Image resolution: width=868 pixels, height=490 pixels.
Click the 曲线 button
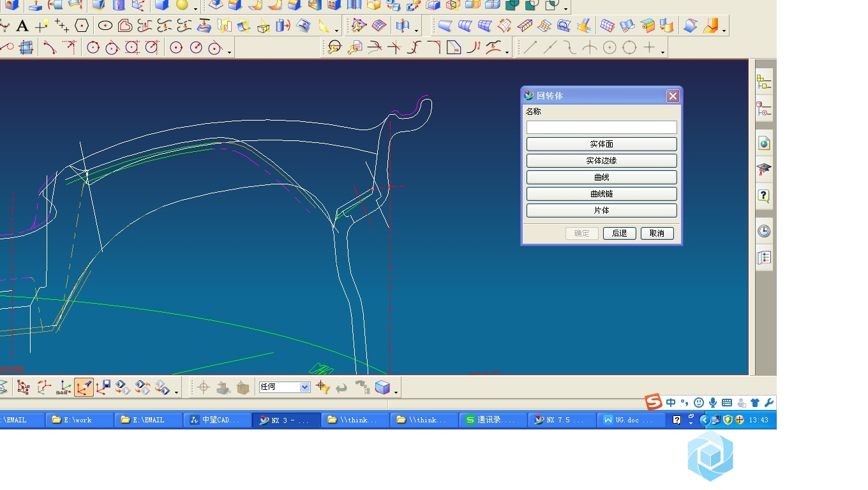(x=601, y=177)
